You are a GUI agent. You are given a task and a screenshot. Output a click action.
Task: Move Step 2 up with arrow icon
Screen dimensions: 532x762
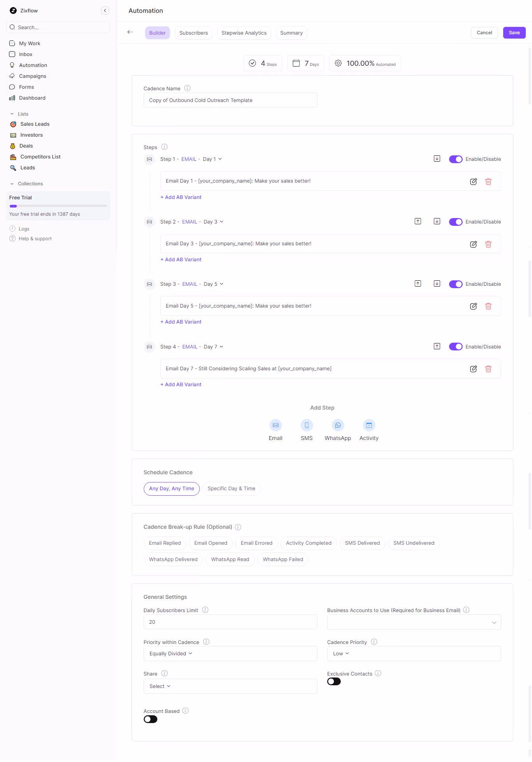pyautogui.click(x=417, y=221)
